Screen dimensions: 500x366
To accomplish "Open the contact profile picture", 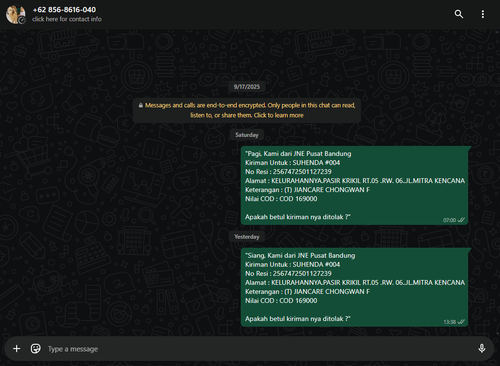I will click(15, 14).
